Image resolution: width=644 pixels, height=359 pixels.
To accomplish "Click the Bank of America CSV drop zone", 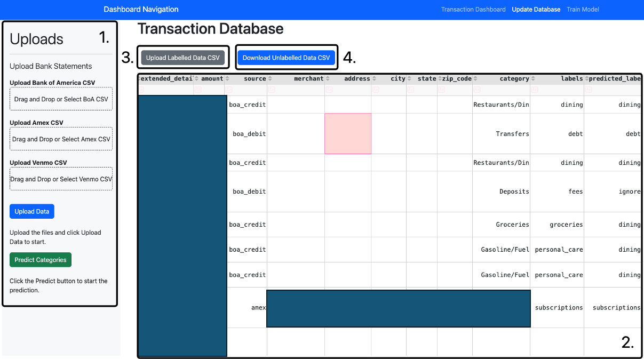I will [61, 99].
